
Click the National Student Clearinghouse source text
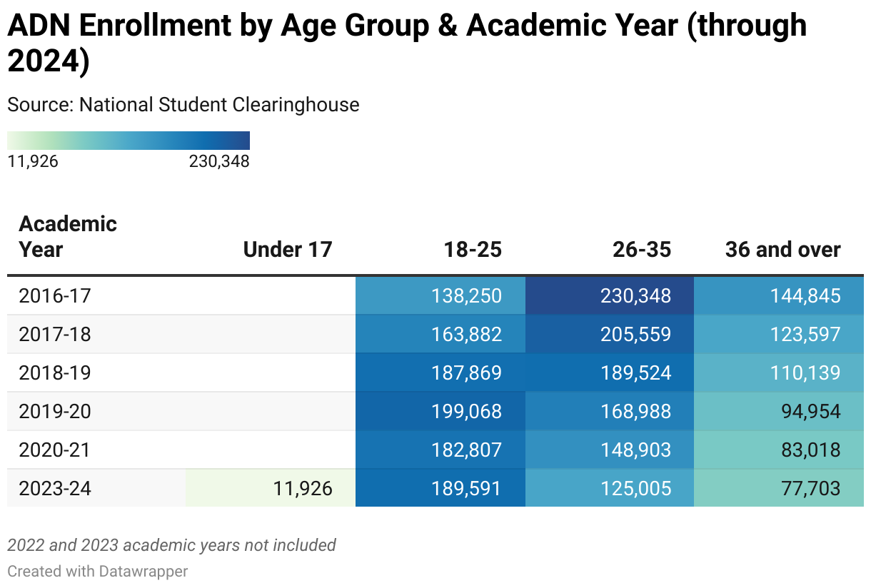(219, 105)
